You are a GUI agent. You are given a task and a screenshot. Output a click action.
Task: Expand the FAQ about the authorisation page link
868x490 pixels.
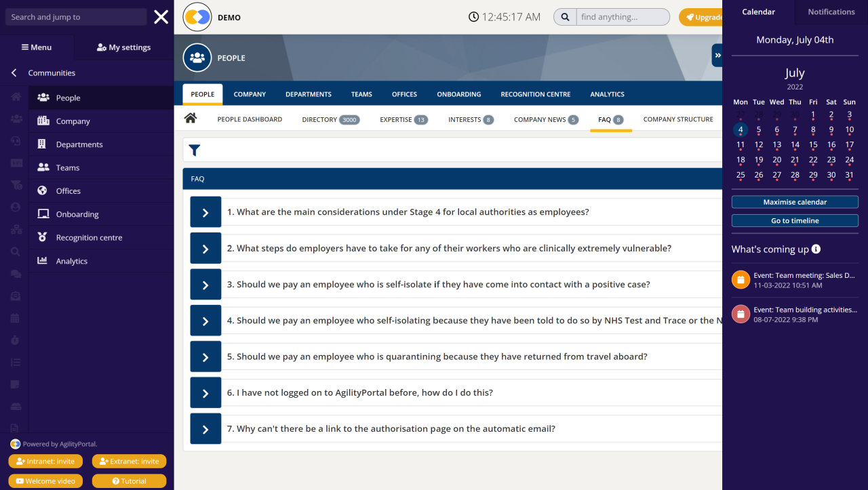pyautogui.click(x=205, y=428)
